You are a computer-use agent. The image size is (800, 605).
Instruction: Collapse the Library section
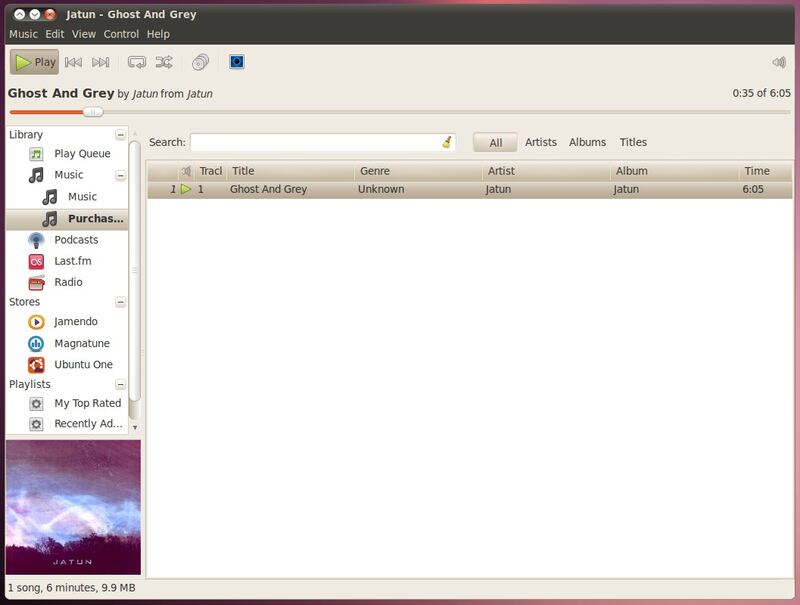tap(121, 134)
